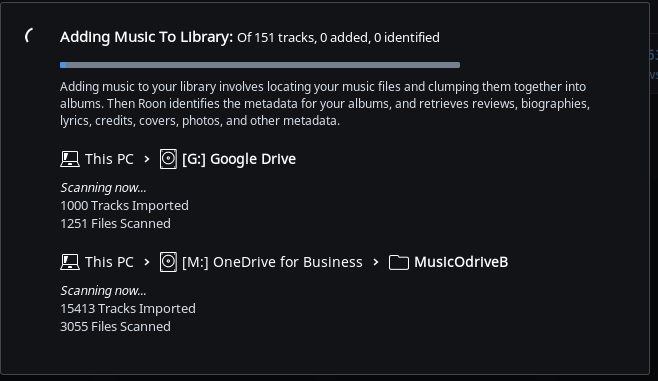The width and height of the screenshot is (658, 381).
Task: Click the "This PC" text in the Google Drive row
Action: [109, 159]
